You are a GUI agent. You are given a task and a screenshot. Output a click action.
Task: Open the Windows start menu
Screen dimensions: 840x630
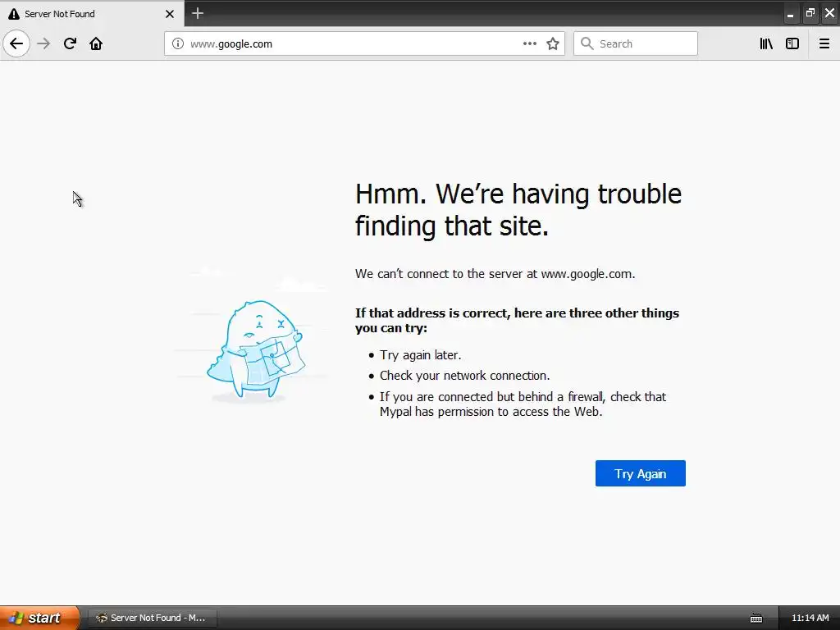click(x=39, y=618)
